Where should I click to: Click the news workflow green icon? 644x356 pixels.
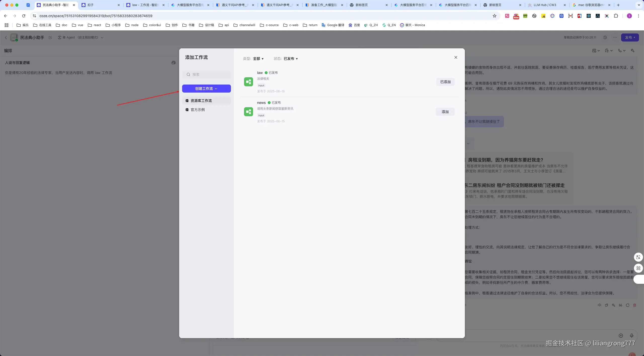[248, 112]
